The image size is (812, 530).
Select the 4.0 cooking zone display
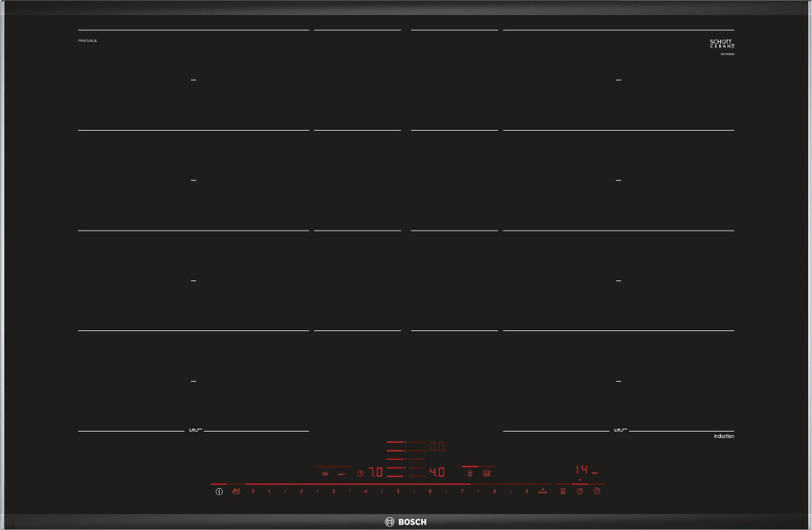(x=437, y=472)
